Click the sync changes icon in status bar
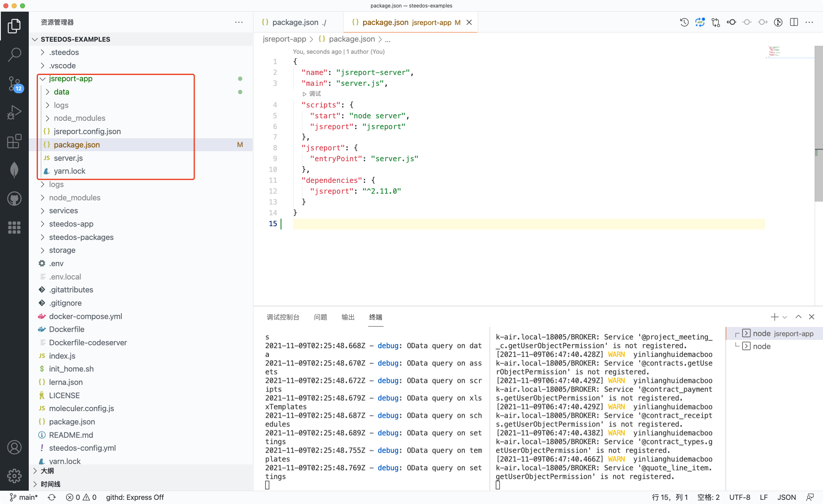This screenshot has width=823, height=504. pyautogui.click(x=52, y=497)
